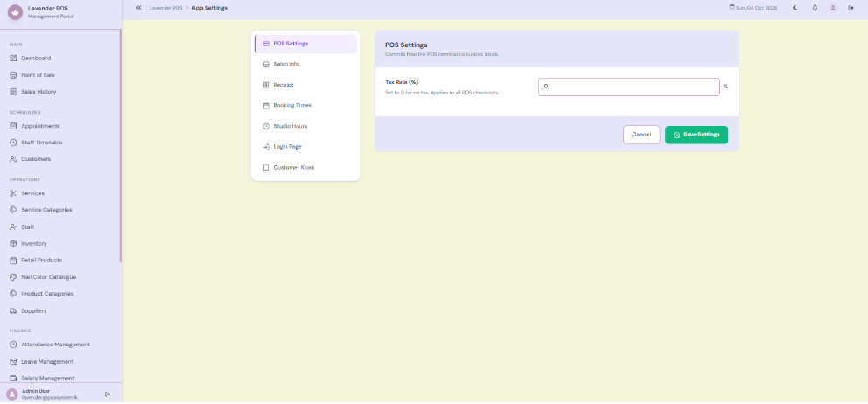
Task: Collapse sidebar with double chevron icon
Action: click(138, 8)
